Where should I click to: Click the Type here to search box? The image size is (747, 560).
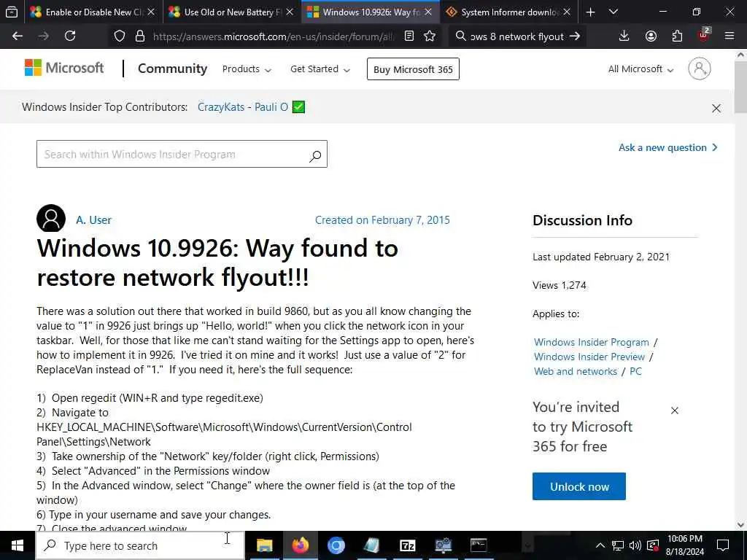point(140,545)
